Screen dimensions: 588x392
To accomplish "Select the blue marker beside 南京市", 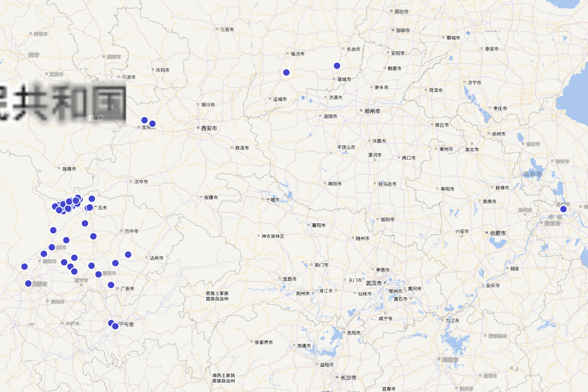I will pos(563,209).
